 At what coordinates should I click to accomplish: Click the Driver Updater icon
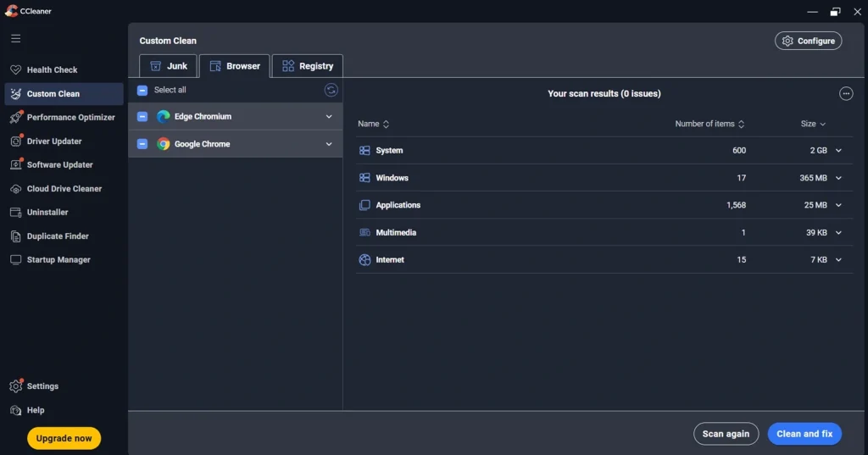click(x=15, y=141)
